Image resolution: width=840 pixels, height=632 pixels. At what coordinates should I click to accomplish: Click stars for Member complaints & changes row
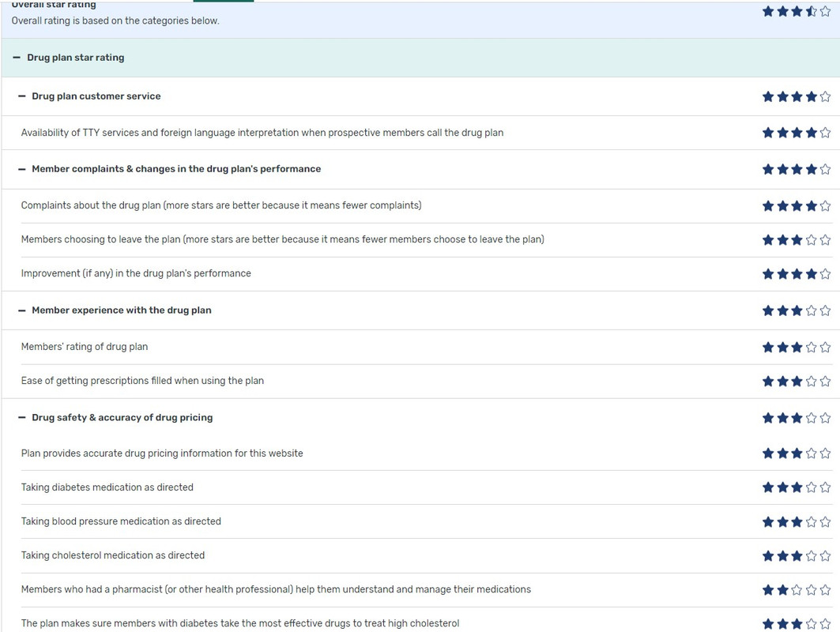click(x=796, y=169)
